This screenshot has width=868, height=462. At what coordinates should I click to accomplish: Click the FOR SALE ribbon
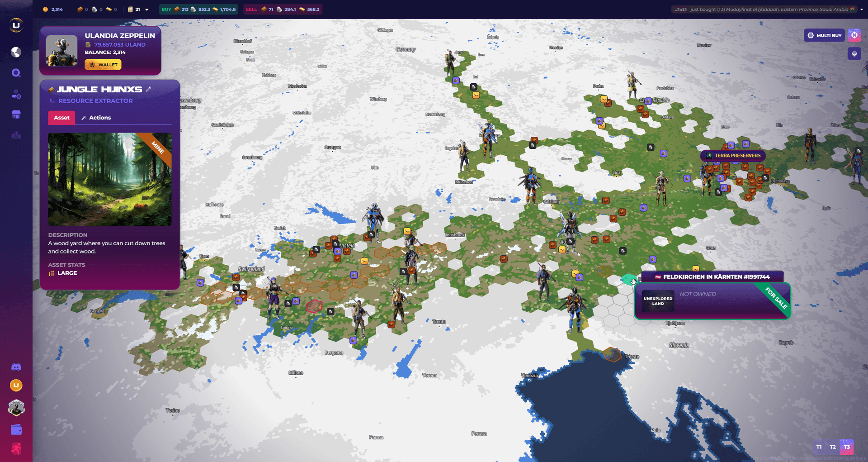(x=777, y=298)
